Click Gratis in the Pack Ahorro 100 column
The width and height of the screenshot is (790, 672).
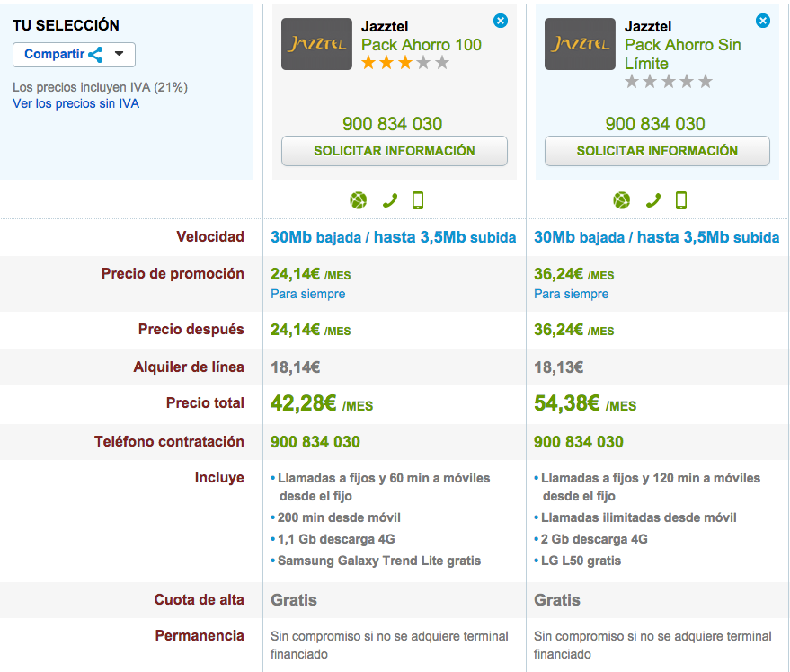tap(294, 600)
